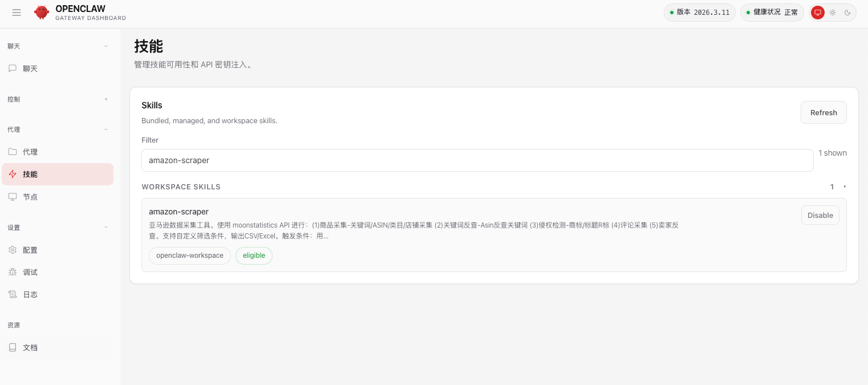Viewport: 868px width, 385px height.
Task: Open the gear icon for 配置
Action: [x=13, y=250]
